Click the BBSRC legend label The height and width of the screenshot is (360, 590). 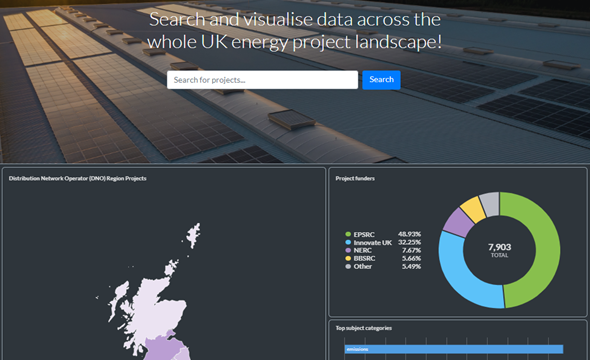(364, 258)
